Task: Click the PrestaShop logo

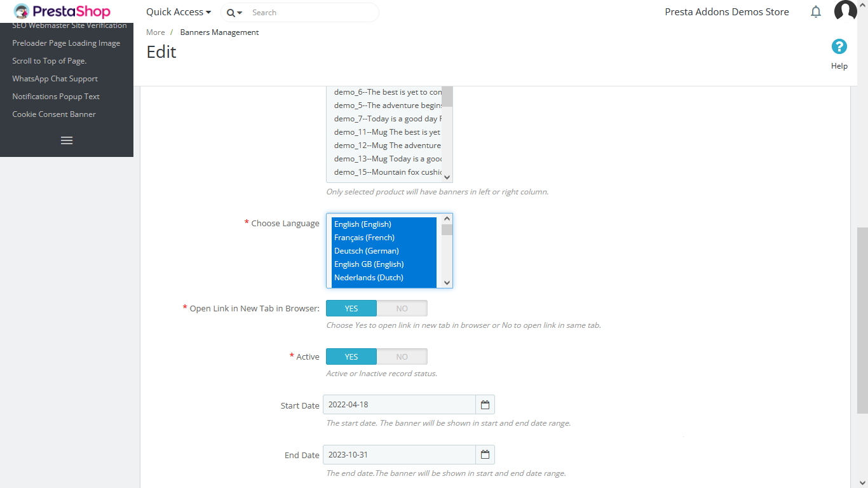Action: [62, 11]
